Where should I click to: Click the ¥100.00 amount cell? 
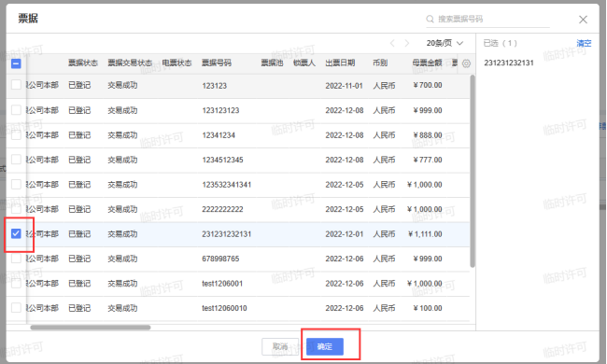tap(428, 308)
